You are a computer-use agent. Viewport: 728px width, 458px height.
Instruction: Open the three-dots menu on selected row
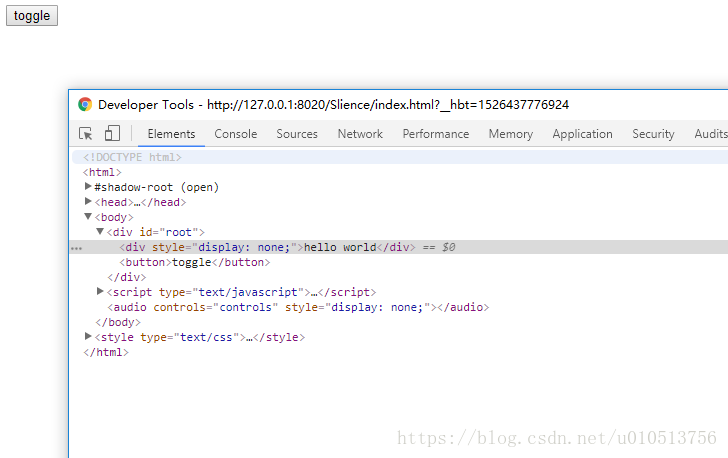76,249
